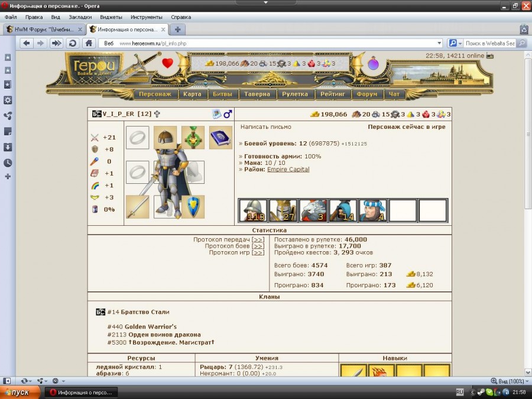Expand the address bar history dropdown
The image size is (532, 399).
pyautogui.click(x=439, y=43)
